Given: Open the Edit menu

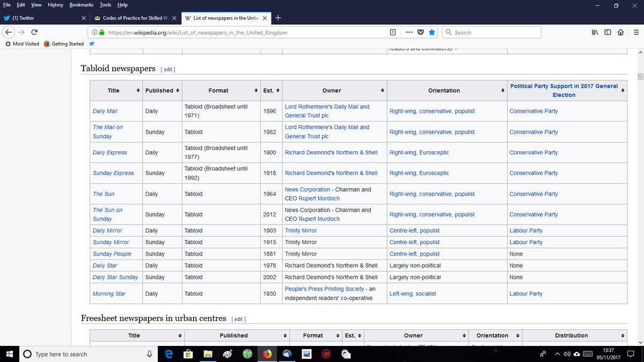Looking at the screenshot, I should point(21,5).
